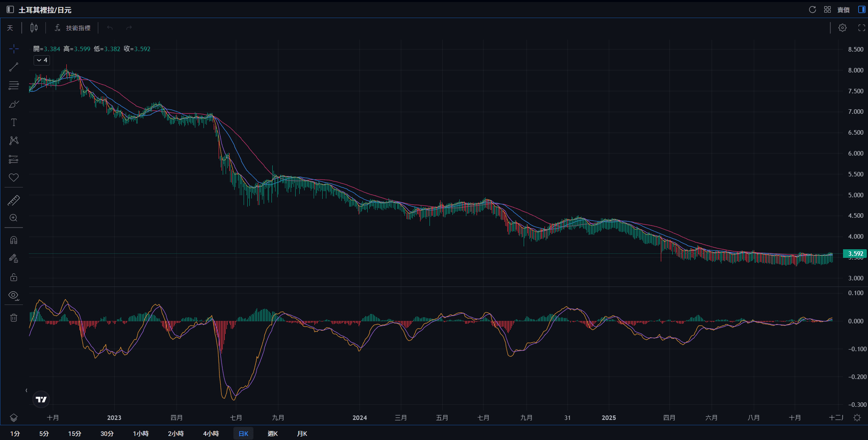868x440 pixels.
Task: Switch to the 週K timeframe tab
Action: pos(272,433)
